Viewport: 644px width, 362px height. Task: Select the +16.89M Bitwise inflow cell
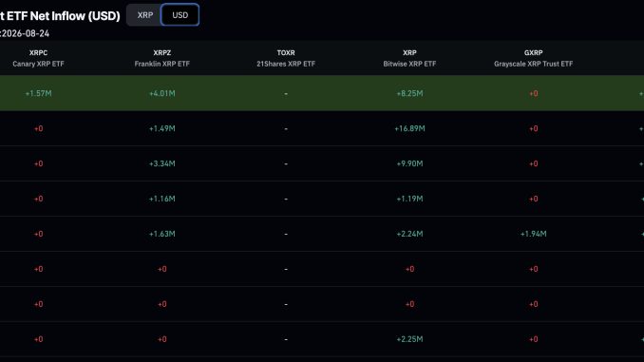[x=409, y=128]
